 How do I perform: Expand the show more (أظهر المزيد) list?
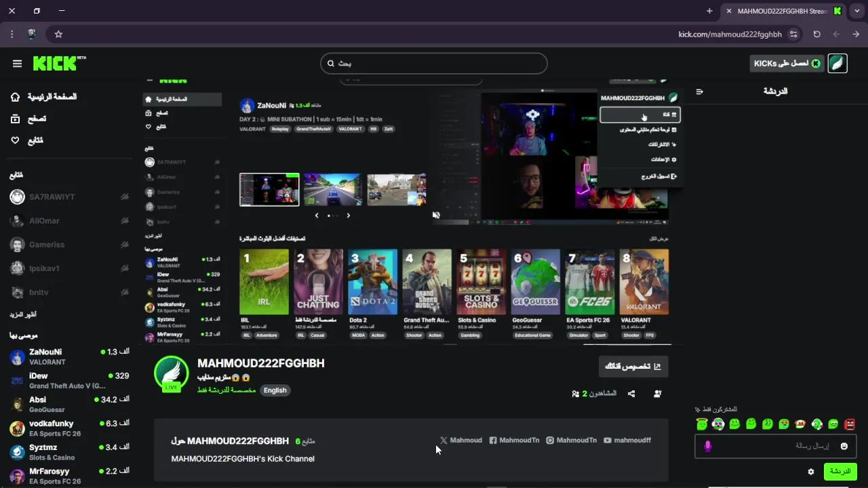point(22,314)
